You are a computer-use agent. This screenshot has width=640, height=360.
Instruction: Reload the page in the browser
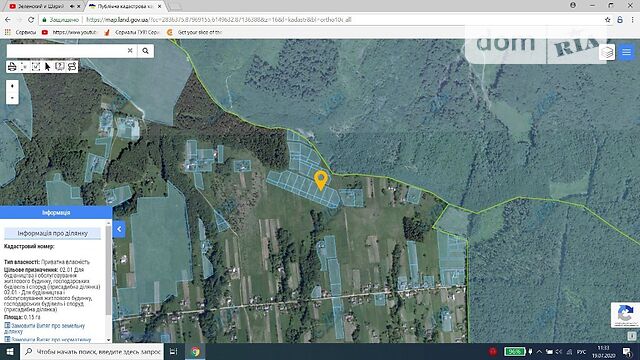pos(31,20)
